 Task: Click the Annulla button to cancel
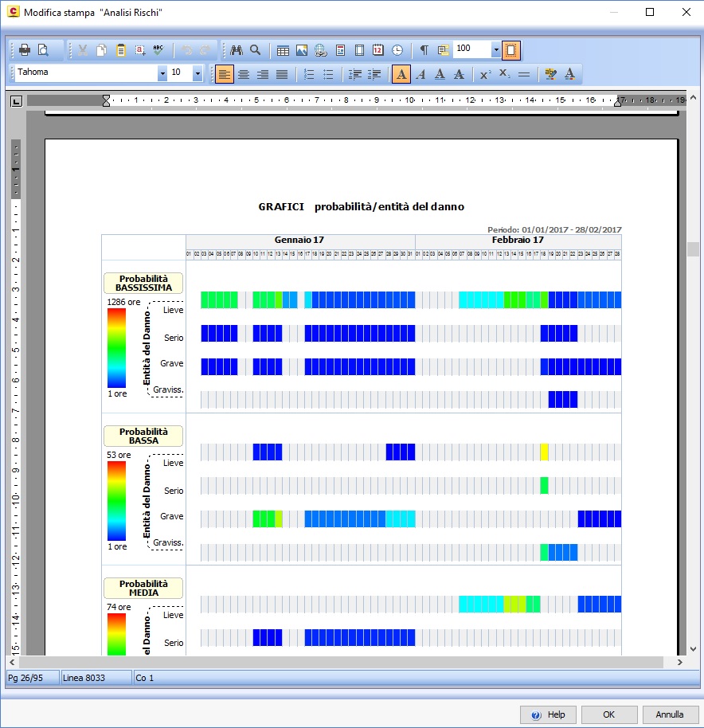pyautogui.click(x=670, y=714)
